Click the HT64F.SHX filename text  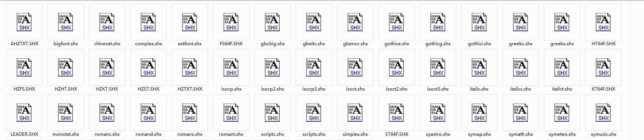tap(603, 44)
